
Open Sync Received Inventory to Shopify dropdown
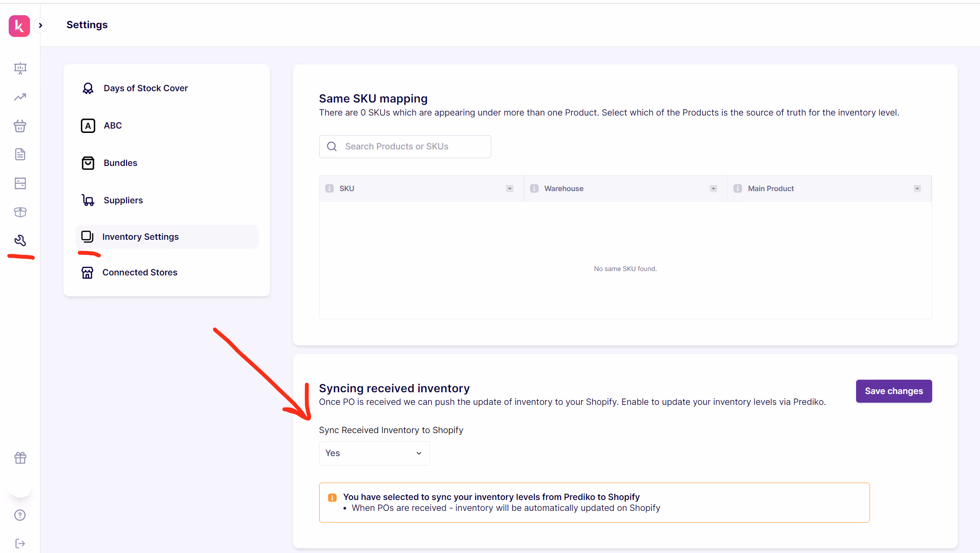click(374, 453)
